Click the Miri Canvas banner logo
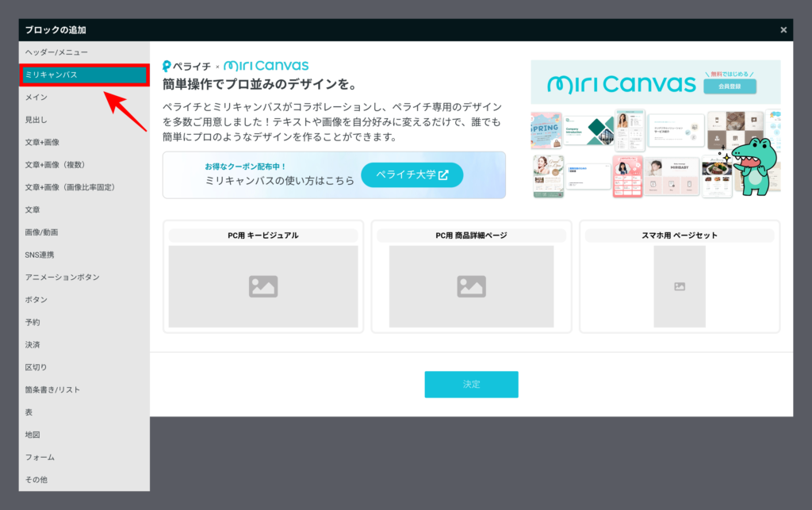812x510 pixels. click(622, 84)
